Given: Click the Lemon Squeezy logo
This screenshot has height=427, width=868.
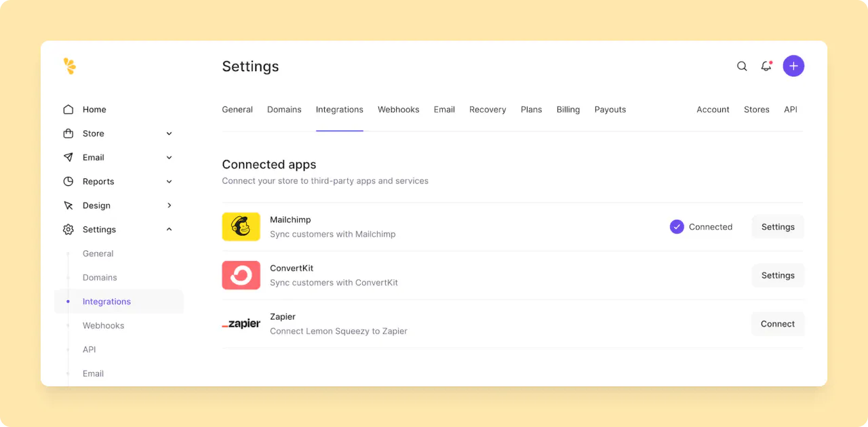Looking at the screenshot, I should pos(69,66).
